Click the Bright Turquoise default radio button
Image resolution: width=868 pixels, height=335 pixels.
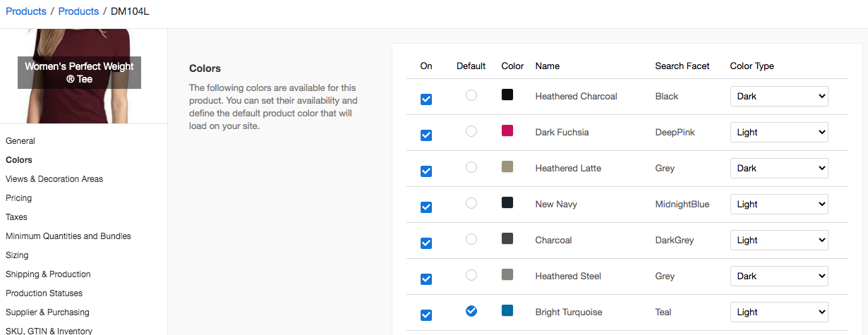click(x=471, y=310)
